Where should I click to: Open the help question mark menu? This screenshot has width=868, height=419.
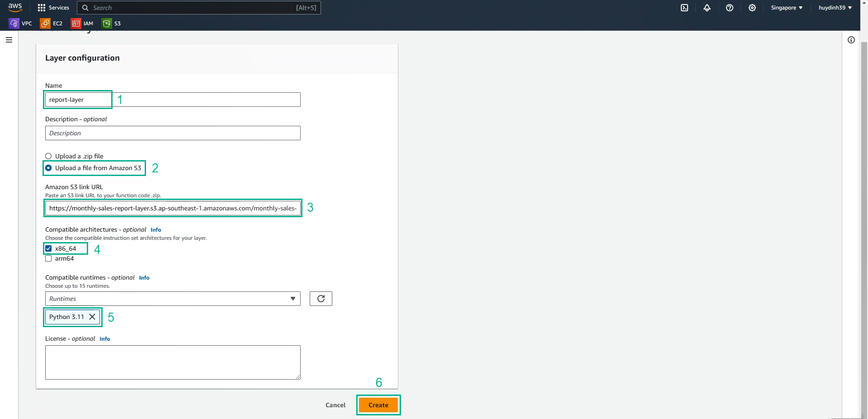pyautogui.click(x=730, y=8)
